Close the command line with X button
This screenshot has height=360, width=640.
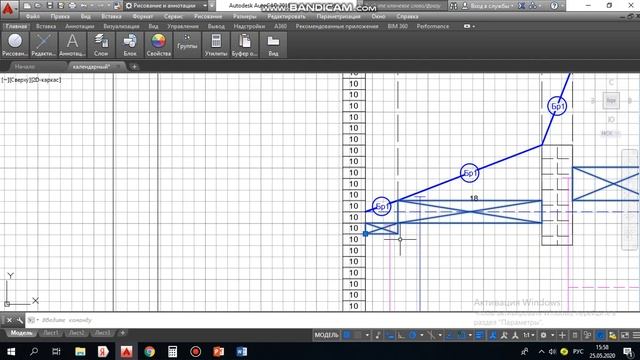click(x=9, y=320)
